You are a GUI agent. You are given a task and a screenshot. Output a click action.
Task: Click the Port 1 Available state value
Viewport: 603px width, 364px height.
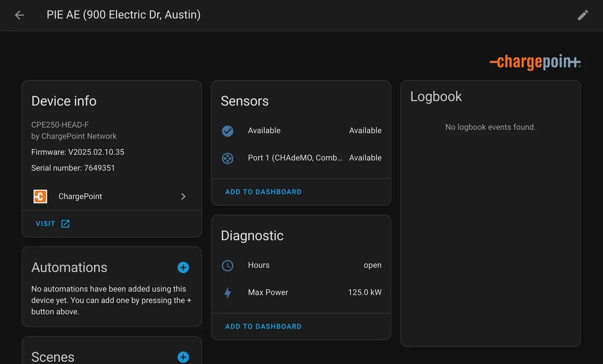(x=365, y=158)
